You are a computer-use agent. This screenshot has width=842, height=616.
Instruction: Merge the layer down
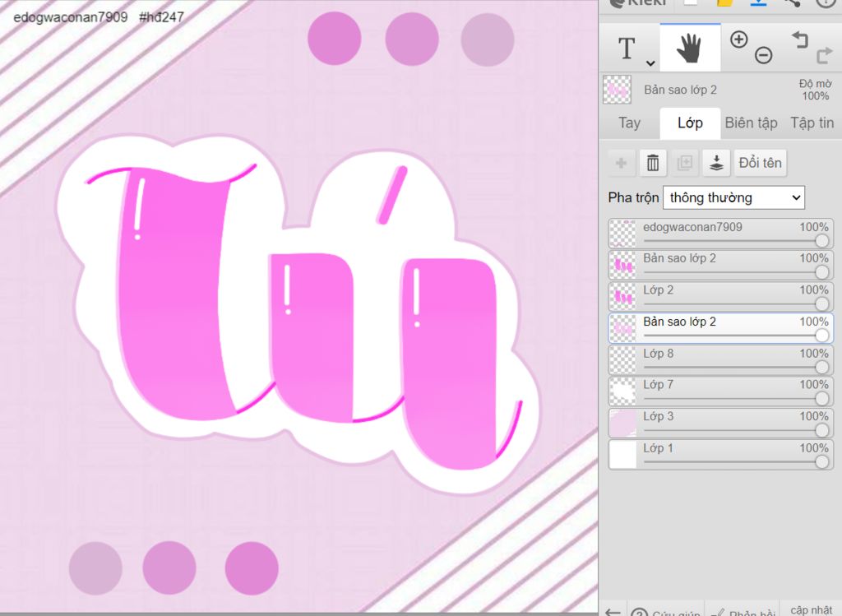(x=716, y=163)
